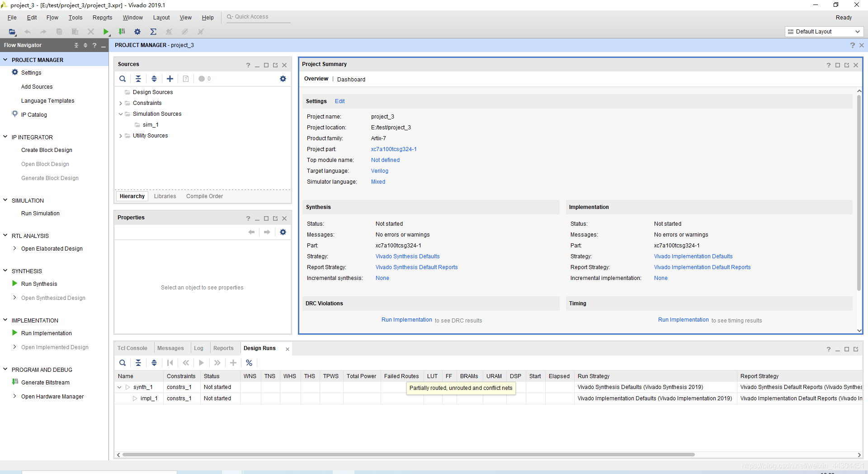Switch to Libraries tab in Sources
This screenshot has height=474, width=868.
(165, 196)
